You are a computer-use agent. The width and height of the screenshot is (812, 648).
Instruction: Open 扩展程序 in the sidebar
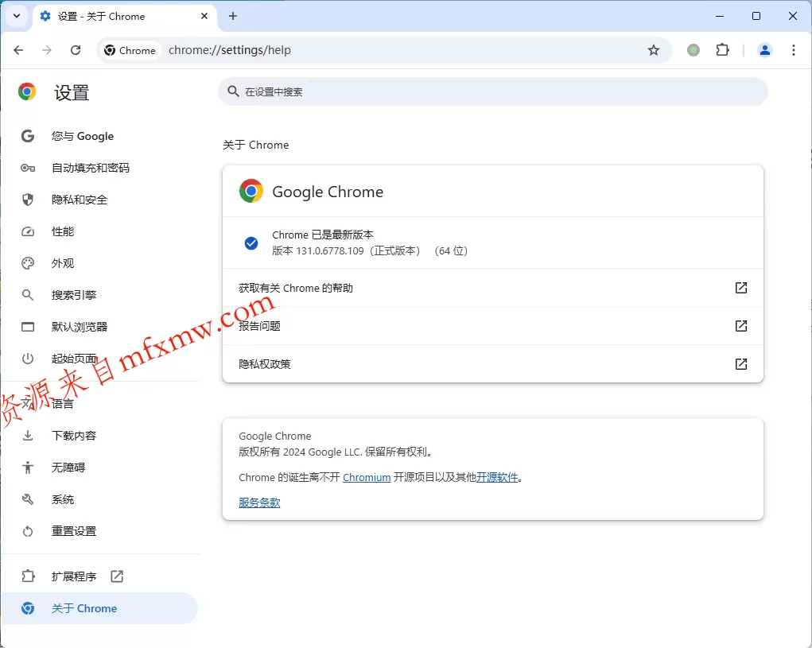(99, 576)
